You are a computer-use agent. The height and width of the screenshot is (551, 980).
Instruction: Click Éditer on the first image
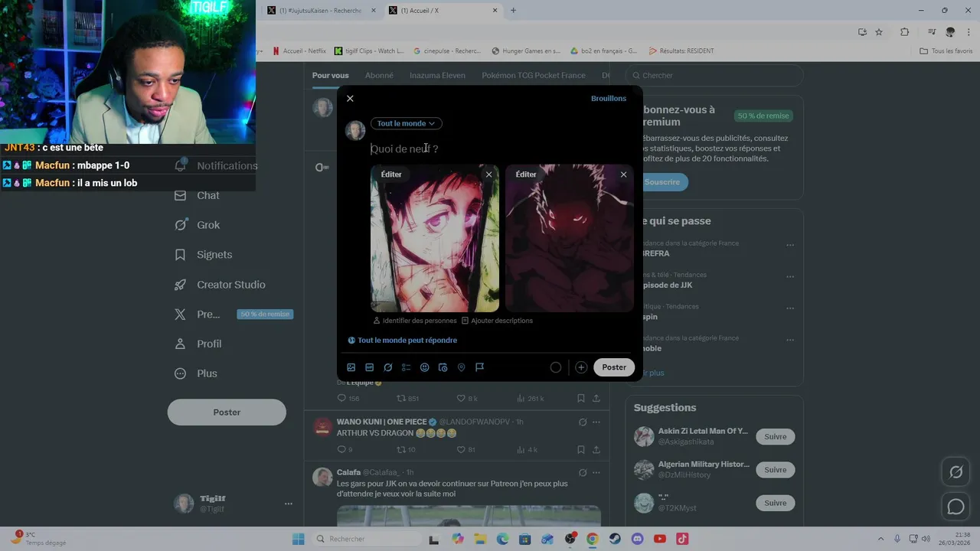coord(391,174)
